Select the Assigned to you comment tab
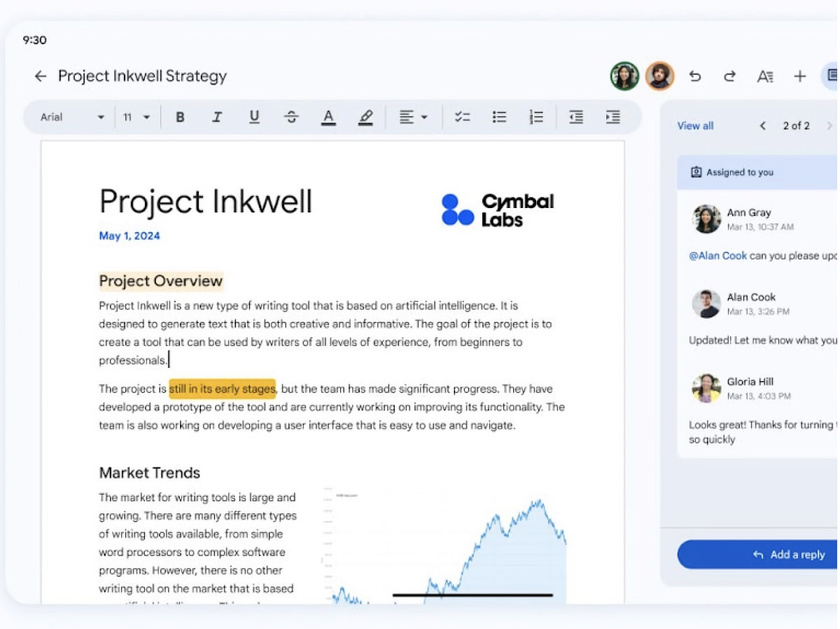840x629 pixels. [x=731, y=172]
